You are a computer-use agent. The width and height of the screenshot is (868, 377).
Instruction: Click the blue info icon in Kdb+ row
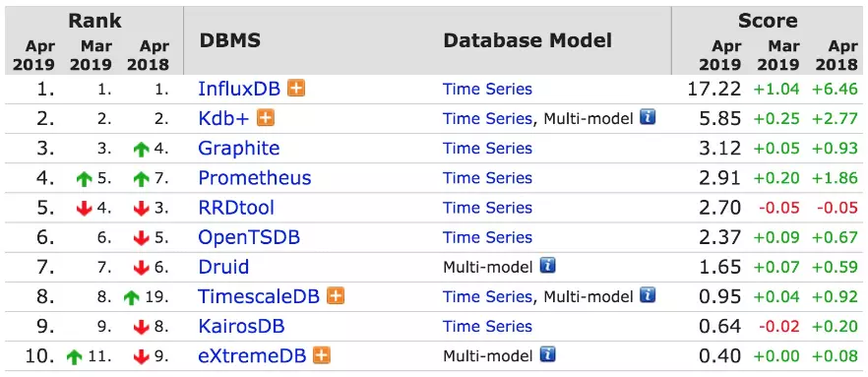pos(648,117)
